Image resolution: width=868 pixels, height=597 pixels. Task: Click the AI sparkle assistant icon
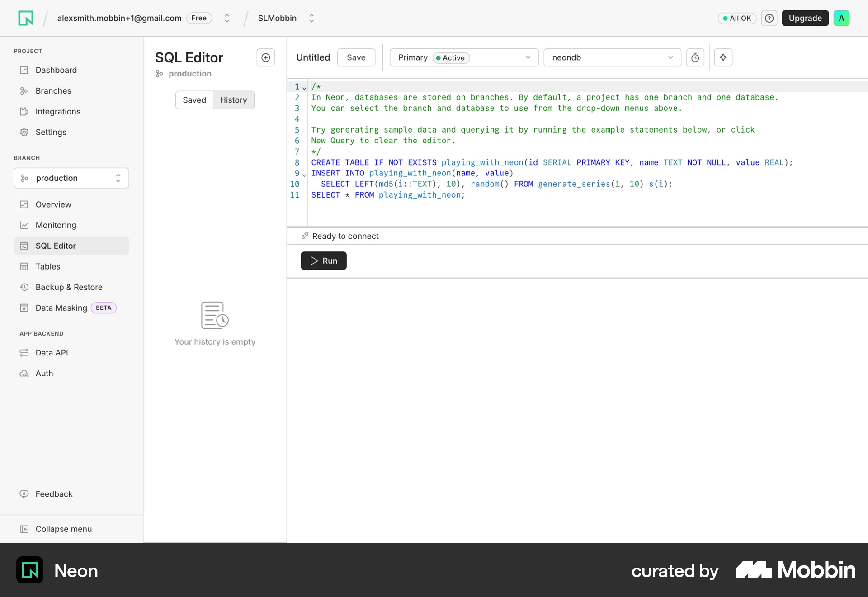[x=723, y=57]
